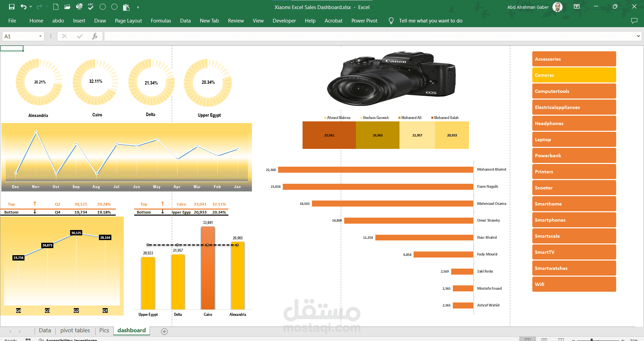Viewport: 644px width, 341px height.
Task: Select the Canon camera picture
Action: pos(391,79)
